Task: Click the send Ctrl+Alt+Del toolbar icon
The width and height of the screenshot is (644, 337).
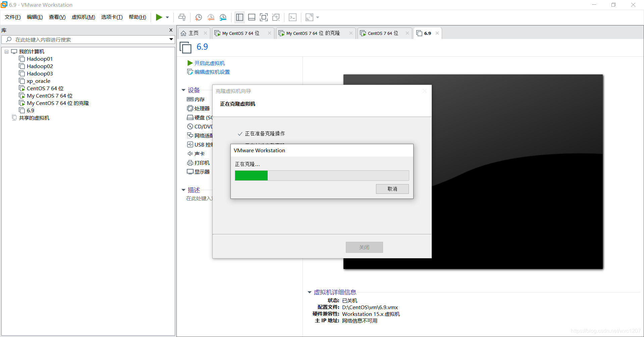Action: tap(182, 17)
